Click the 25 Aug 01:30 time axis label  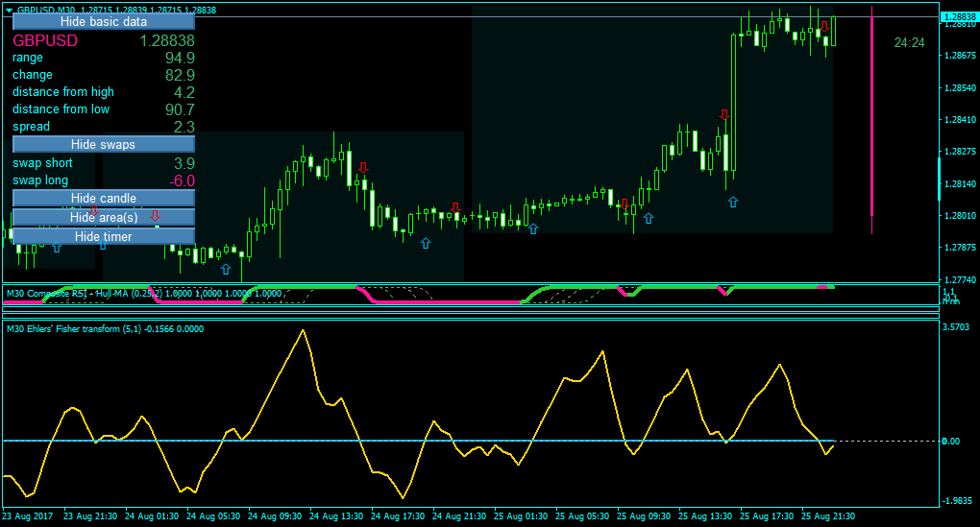[x=521, y=516]
